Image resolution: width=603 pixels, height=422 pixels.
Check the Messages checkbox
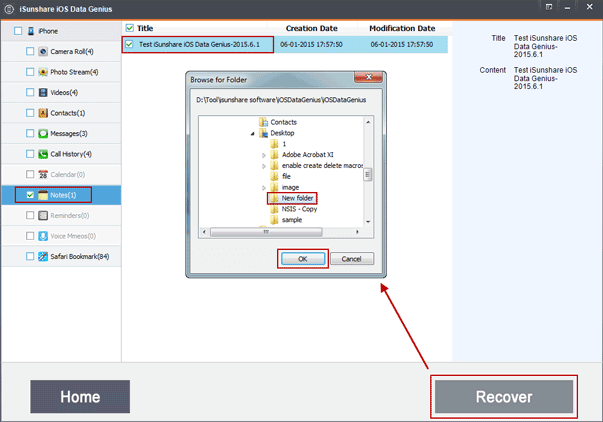point(30,133)
